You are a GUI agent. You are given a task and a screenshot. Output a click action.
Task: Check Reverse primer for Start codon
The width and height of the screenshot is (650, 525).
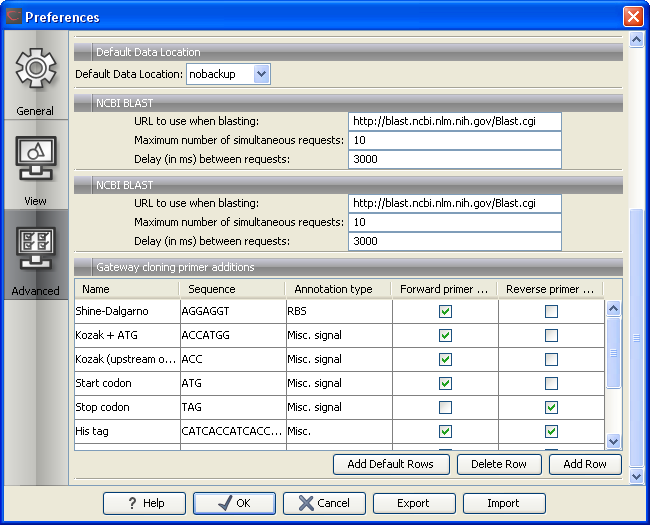click(x=551, y=384)
